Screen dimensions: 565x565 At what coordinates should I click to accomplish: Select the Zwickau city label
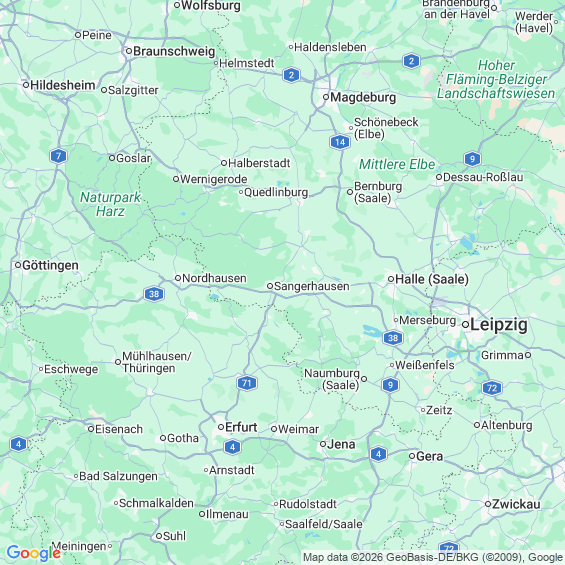pos(516,504)
